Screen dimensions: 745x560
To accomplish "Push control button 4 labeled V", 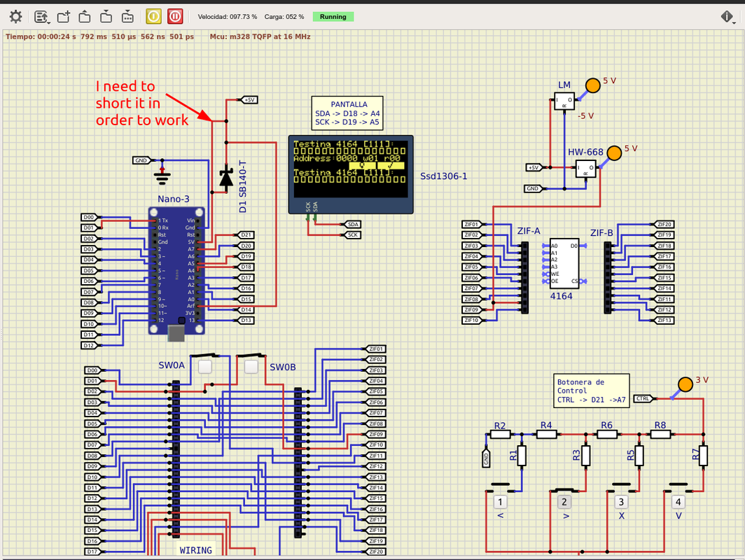I will click(678, 502).
